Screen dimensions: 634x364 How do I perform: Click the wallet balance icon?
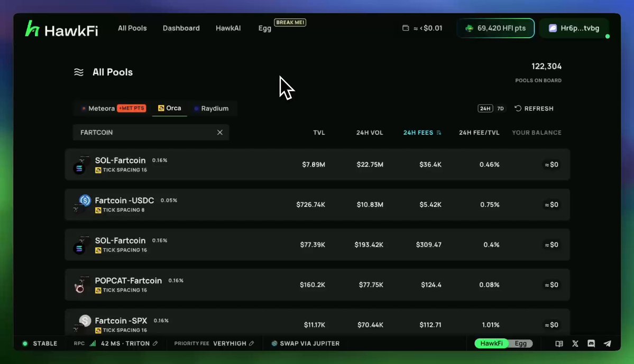coord(406,28)
